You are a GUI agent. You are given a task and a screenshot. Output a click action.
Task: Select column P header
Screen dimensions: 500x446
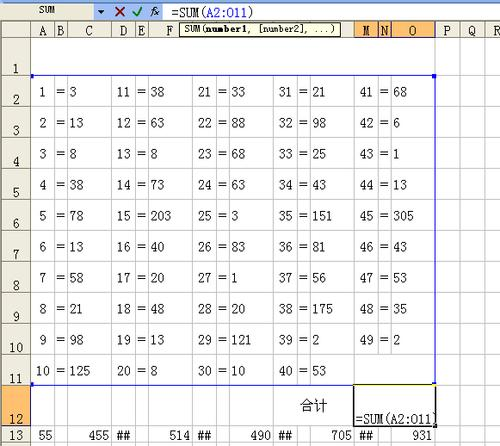(447, 31)
